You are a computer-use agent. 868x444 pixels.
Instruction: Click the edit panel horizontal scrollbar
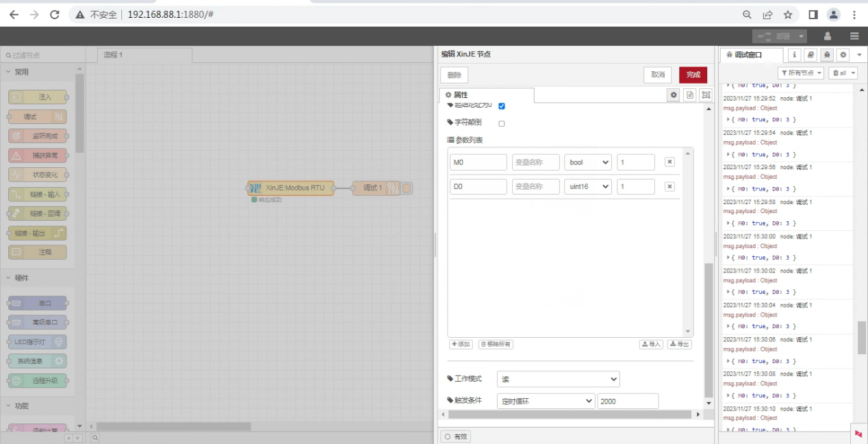[x=570, y=415]
